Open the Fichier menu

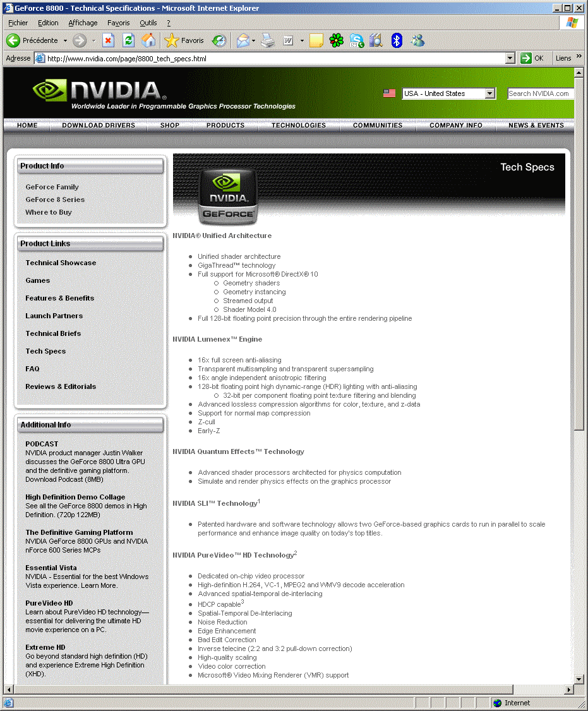point(18,23)
